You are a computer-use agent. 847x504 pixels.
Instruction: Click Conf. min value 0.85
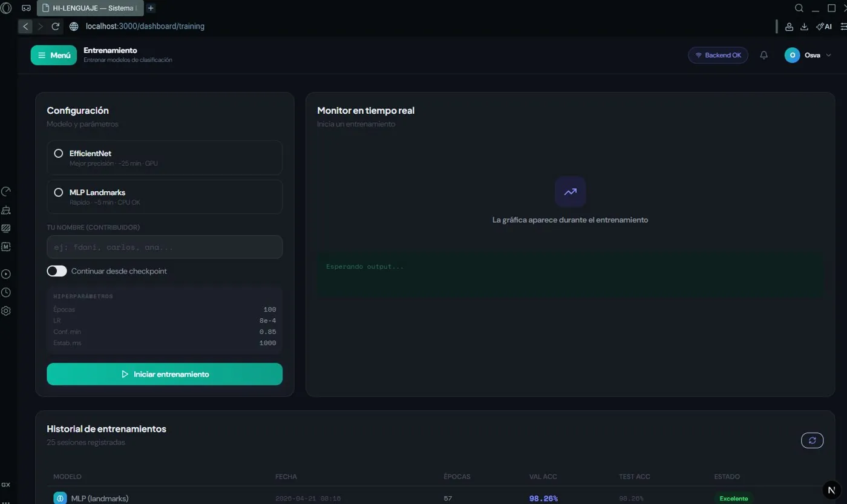tap(267, 332)
